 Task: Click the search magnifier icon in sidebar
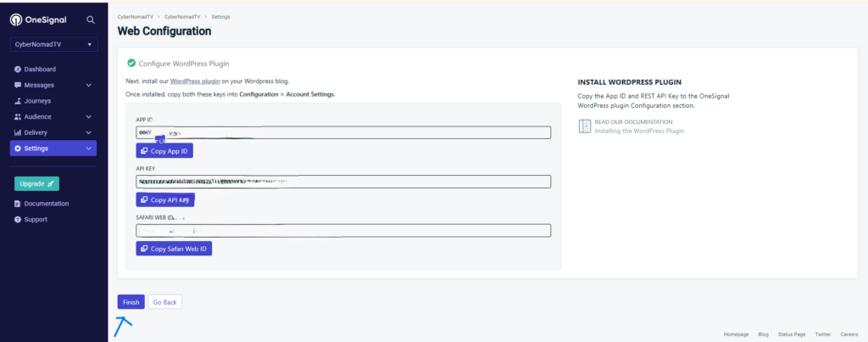click(x=91, y=20)
